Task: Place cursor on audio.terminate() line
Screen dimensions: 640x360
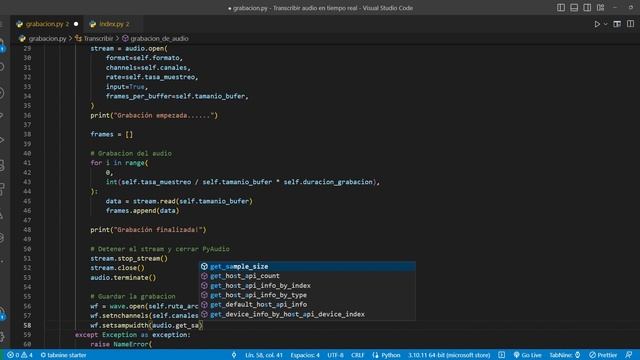Action: [x=123, y=278]
